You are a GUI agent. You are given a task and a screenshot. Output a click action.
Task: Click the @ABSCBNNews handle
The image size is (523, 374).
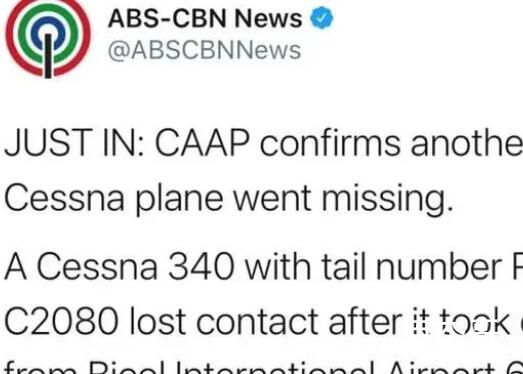pos(204,51)
